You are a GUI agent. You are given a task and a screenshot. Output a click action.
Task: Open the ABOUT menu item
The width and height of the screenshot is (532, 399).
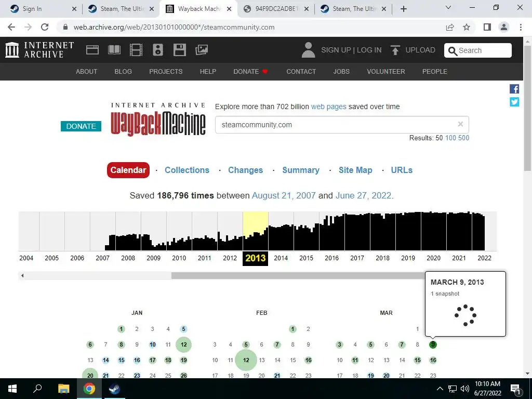[x=87, y=72]
